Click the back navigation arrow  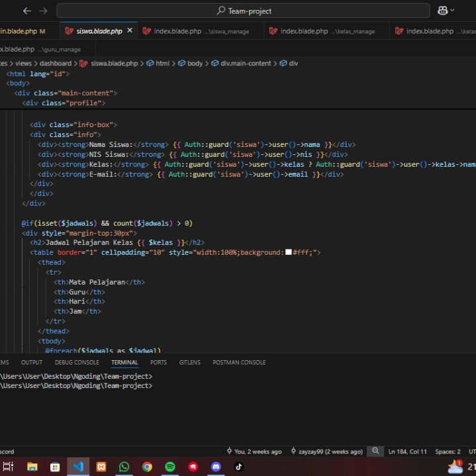click(26, 11)
